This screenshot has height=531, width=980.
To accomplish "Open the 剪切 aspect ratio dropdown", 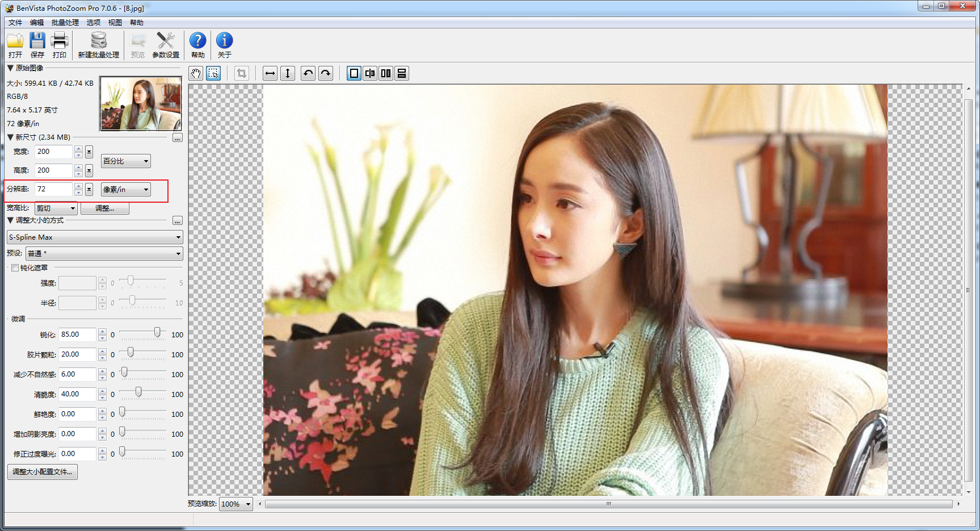I will [x=56, y=208].
